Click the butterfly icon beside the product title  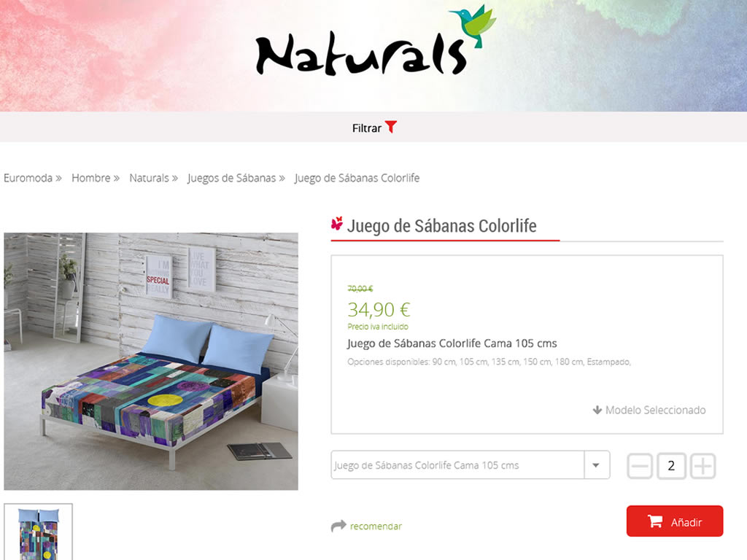337,223
